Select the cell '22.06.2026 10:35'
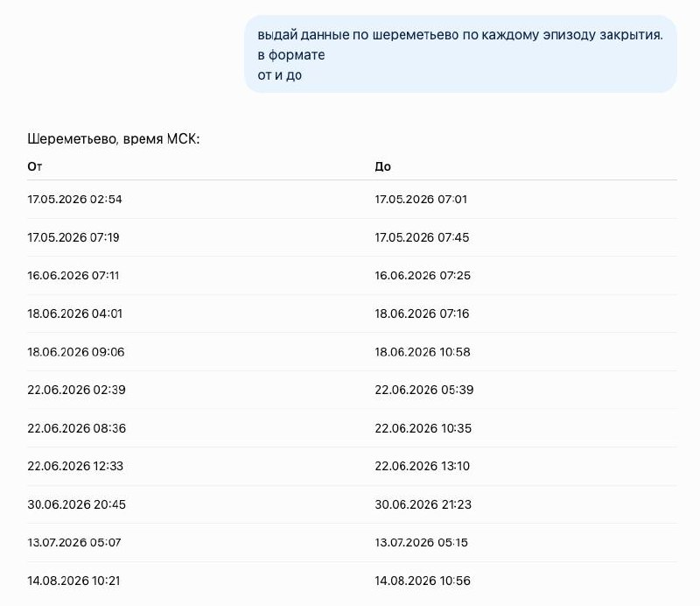 [423, 428]
